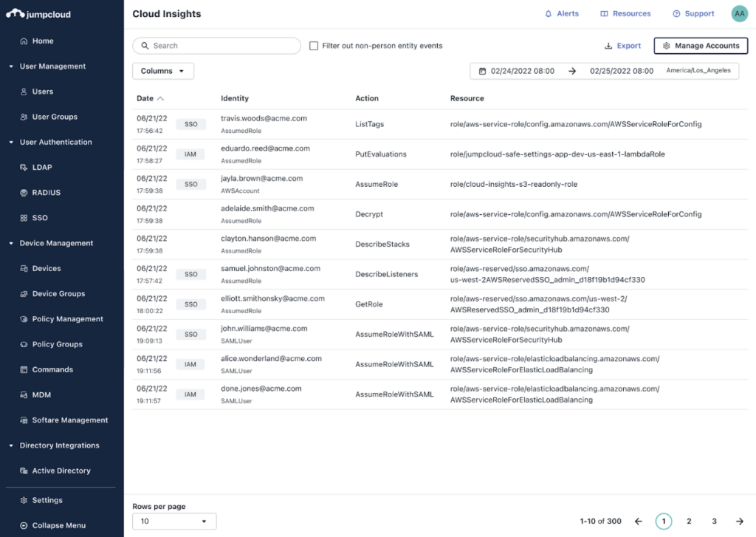Click the Manage Accounts button
Screen dimensions: 756x537
(x=701, y=46)
